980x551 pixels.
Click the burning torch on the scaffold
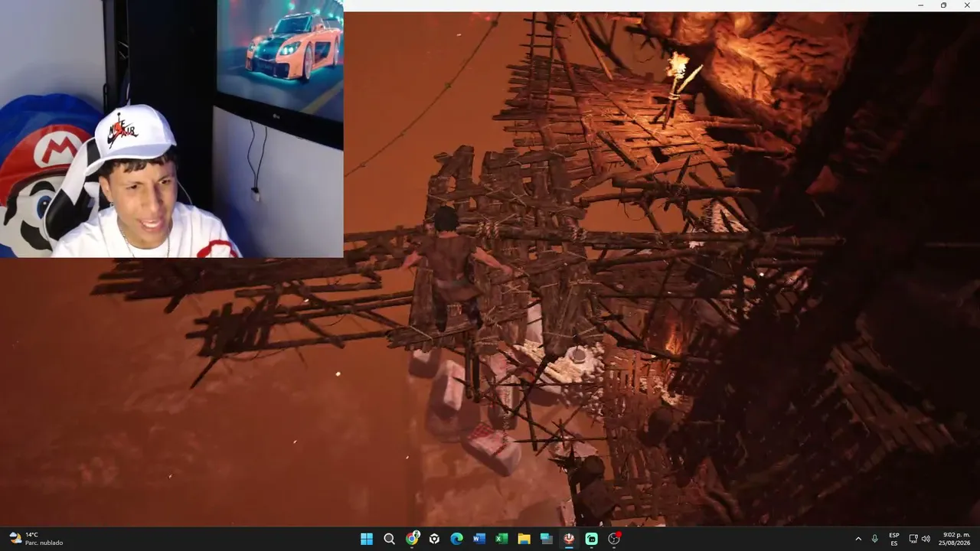[678, 84]
